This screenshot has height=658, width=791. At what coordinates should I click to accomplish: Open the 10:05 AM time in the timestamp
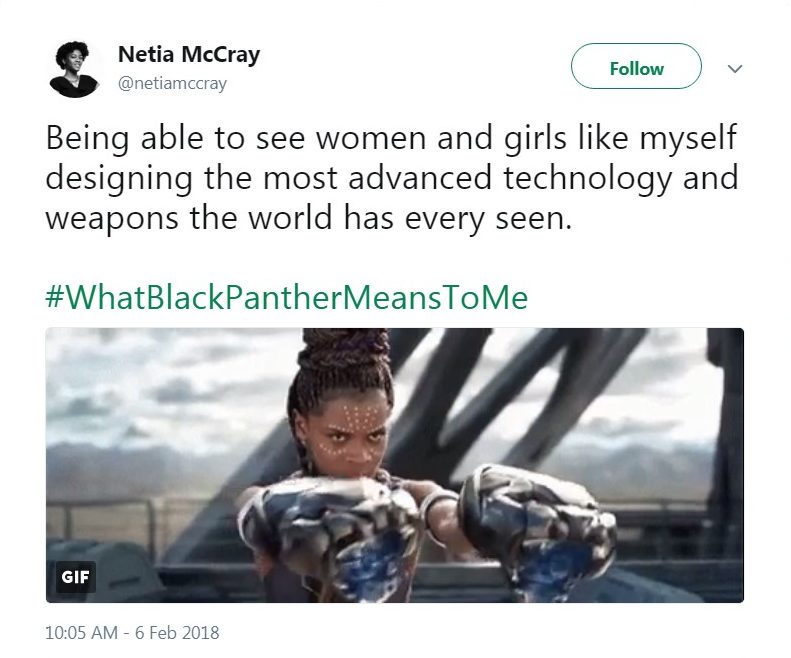[81, 633]
